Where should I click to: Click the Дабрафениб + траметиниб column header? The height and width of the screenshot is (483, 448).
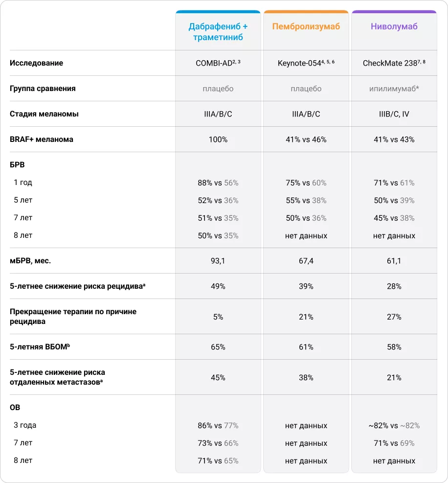point(218,32)
